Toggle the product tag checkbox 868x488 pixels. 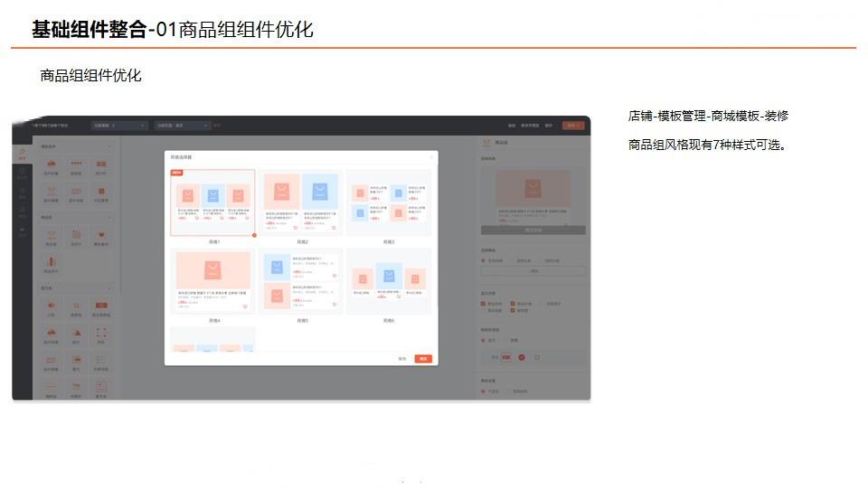click(x=483, y=310)
